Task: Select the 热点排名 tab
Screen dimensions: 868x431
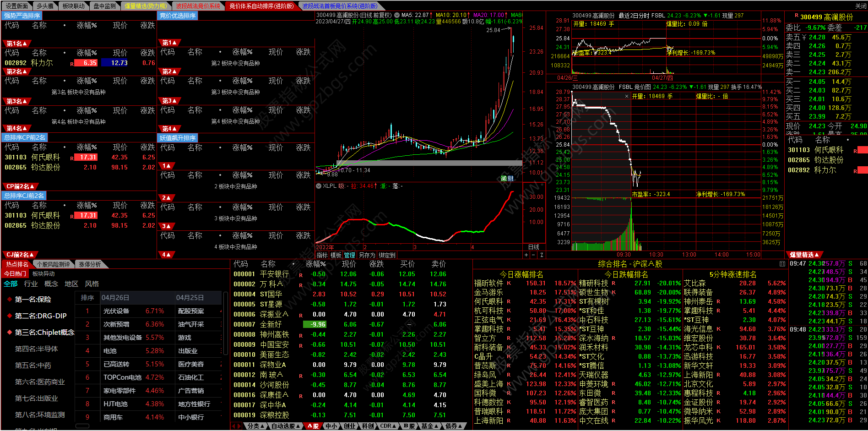Action: pyautogui.click(x=16, y=264)
